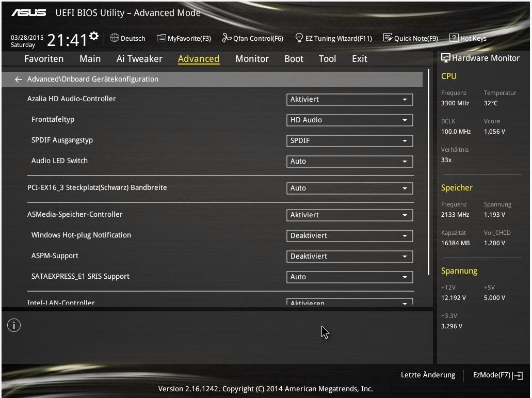Toggle ASPM-Support dropdown value
Screen dimensions: 532x398
pyautogui.click(x=349, y=257)
